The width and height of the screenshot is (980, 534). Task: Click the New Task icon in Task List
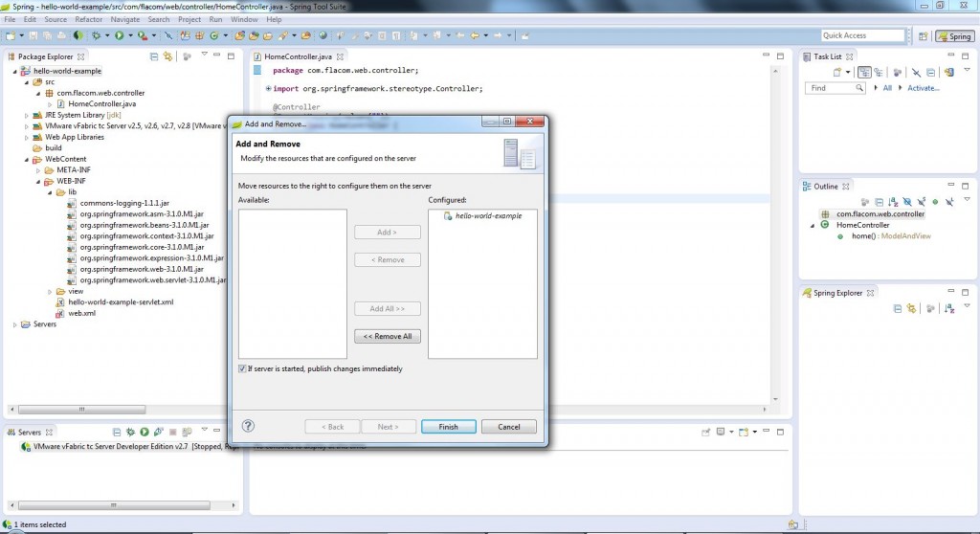point(837,73)
